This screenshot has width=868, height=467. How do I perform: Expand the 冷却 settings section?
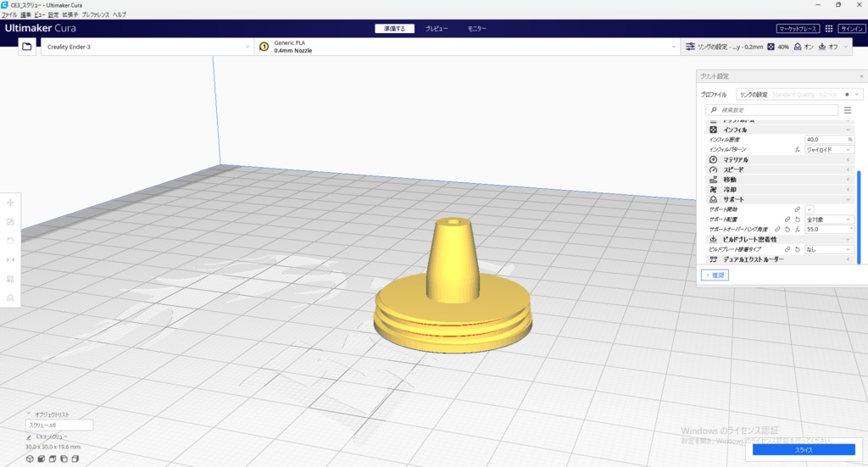pyautogui.click(x=780, y=189)
